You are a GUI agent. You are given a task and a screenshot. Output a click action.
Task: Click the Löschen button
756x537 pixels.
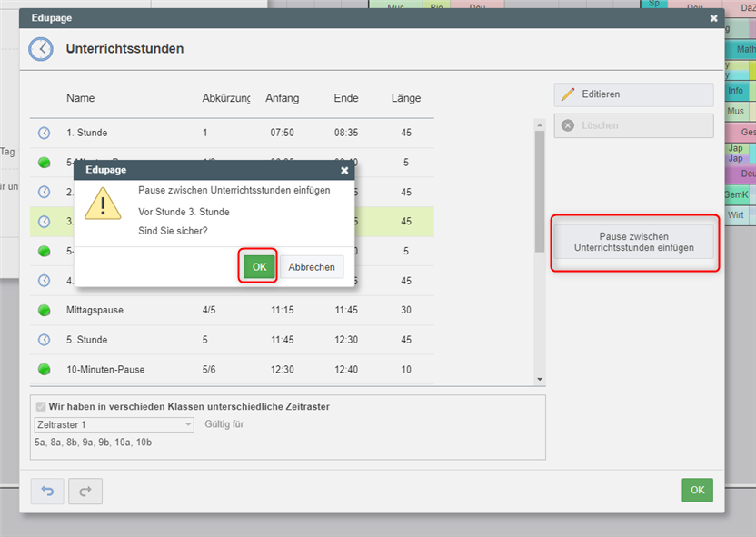[x=633, y=125]
